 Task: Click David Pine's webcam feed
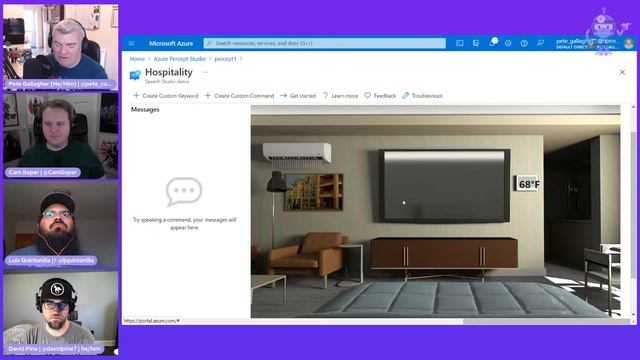click(61, 313)
